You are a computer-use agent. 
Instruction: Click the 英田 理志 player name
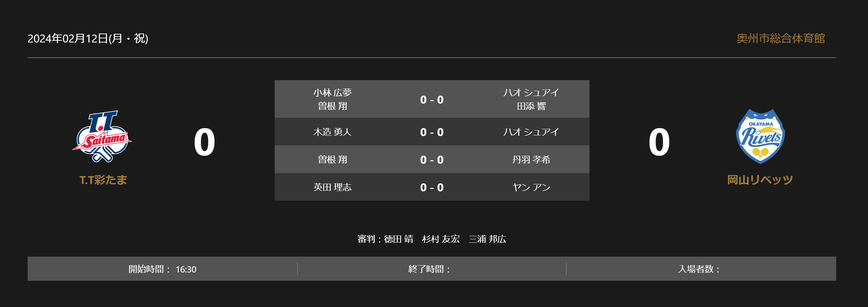pyautogui.click(x=332, y=187)
